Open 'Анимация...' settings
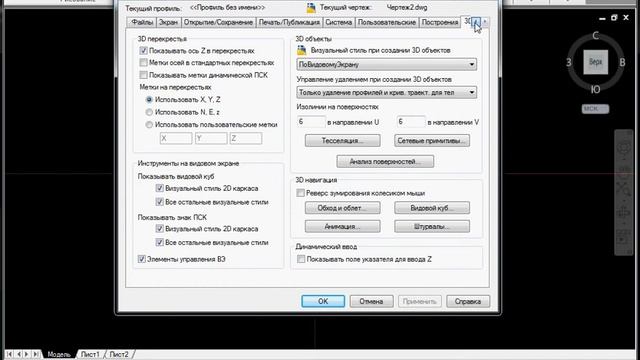Screen dimensions: 640x360 [342, 226]
